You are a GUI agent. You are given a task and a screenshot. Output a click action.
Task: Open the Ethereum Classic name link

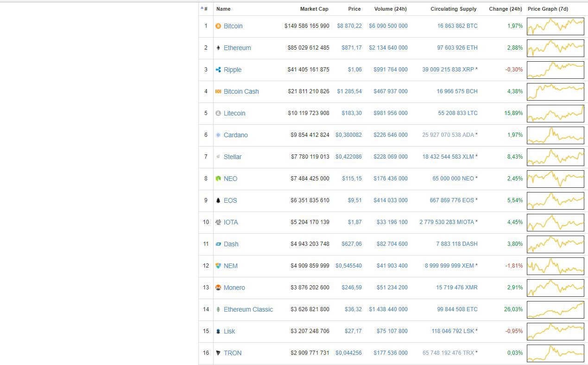[248, 309]
